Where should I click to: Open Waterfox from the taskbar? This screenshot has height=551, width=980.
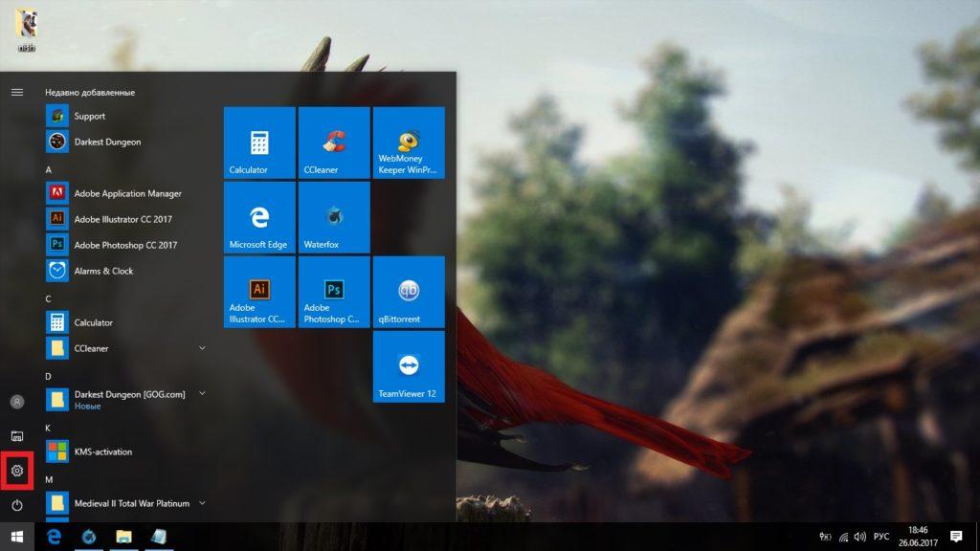[x=89, y=537]
